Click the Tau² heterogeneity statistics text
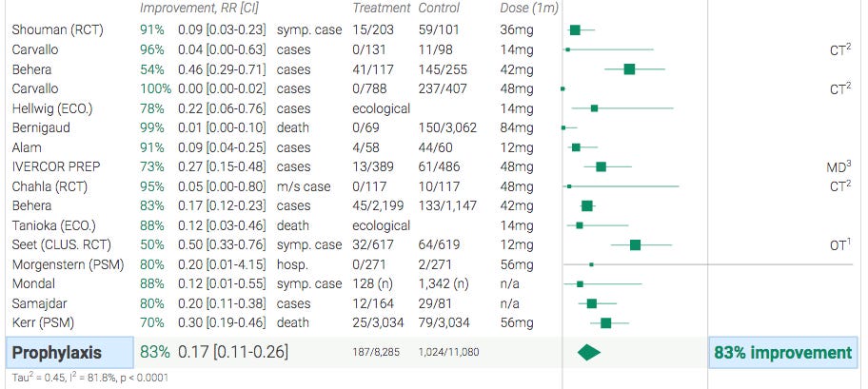 90,378
